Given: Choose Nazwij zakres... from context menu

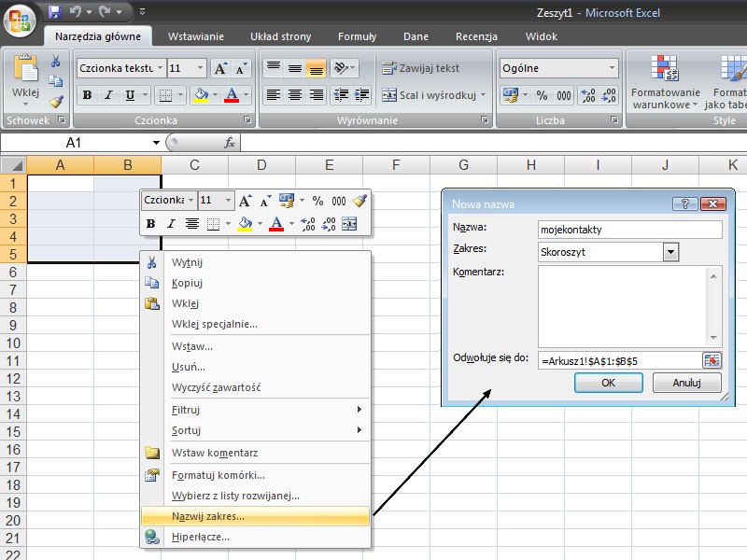Looking at the screenshot, I should coord(208,516).
